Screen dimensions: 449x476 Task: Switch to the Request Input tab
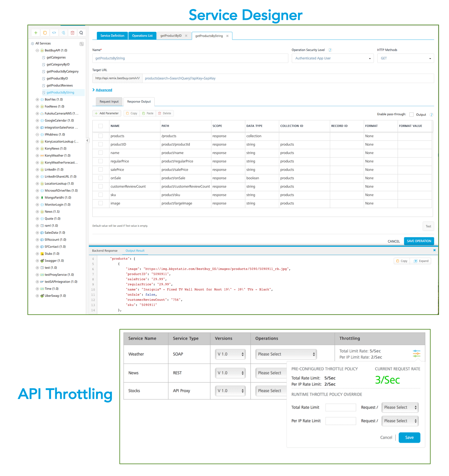pyautogui.click(x=109, y=102)
